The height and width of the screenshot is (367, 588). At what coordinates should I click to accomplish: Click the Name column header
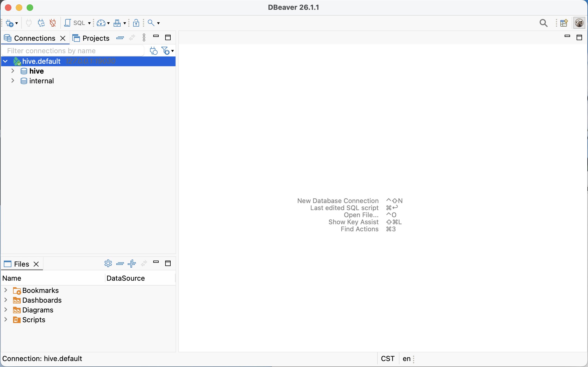point(53,278)
